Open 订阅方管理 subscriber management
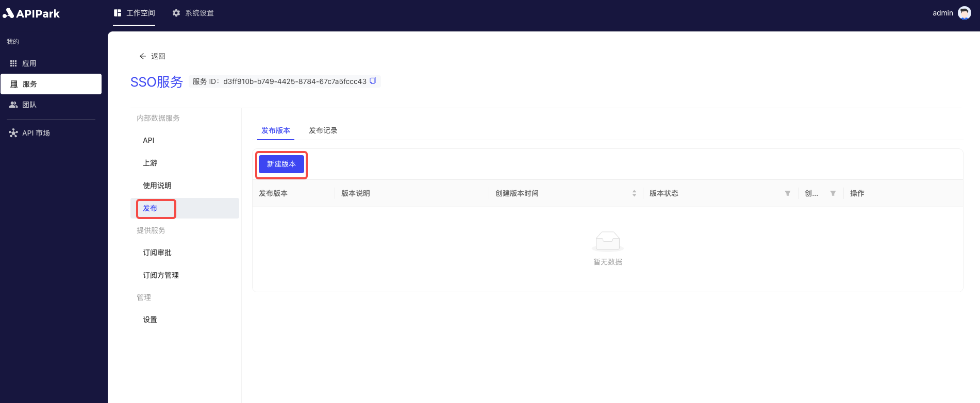 point(185,275)
